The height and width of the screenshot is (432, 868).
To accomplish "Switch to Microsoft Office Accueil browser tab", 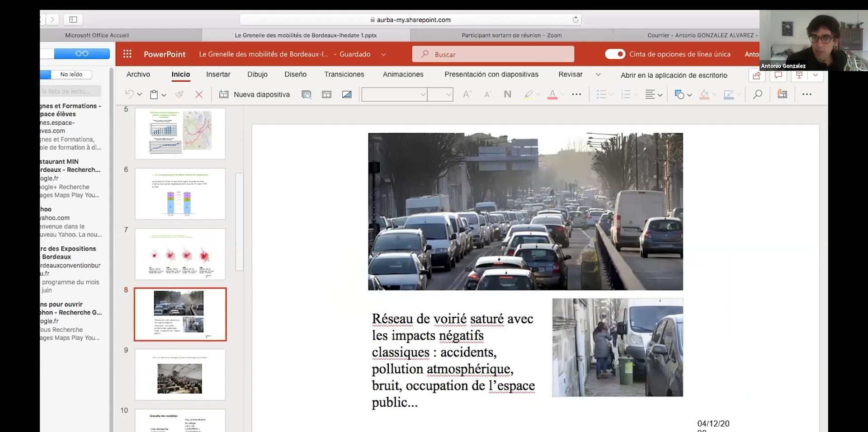I will pyautogui.click(x=97, y=35).
